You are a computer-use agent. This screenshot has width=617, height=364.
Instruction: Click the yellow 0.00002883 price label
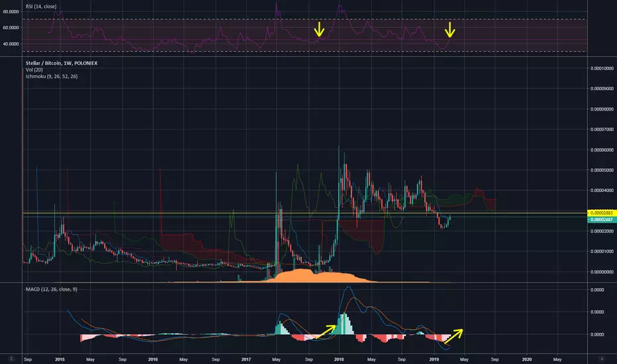pyautogui.click(x=600, y=213)
